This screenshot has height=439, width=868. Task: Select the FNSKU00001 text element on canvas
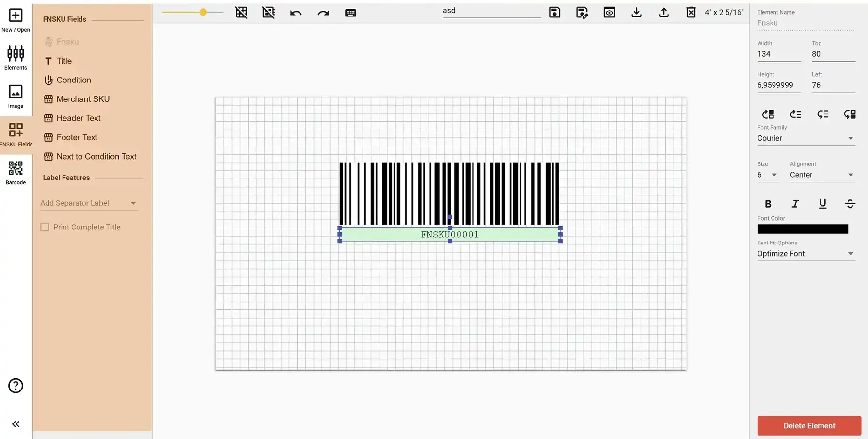tap(450, 235)
